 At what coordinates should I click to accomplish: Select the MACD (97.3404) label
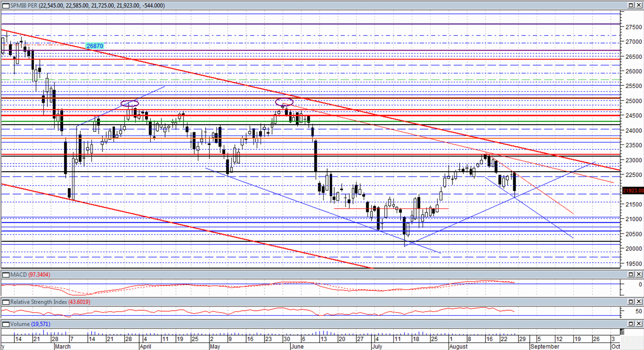click(30, 274)
